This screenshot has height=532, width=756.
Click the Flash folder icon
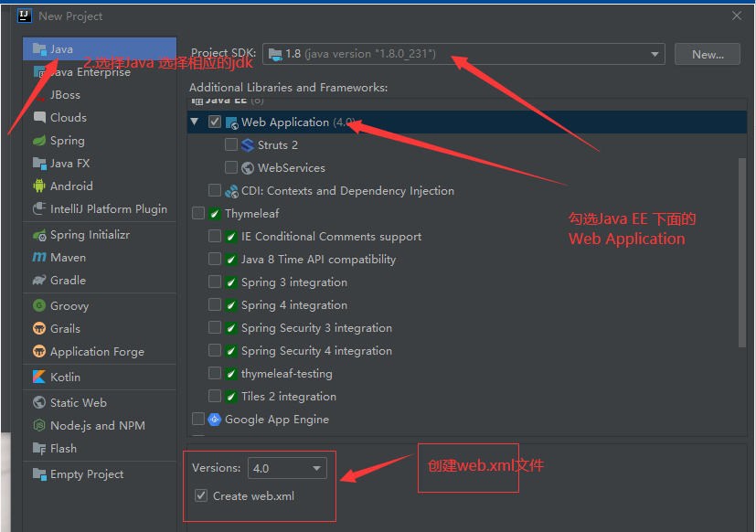tap(39, 448)
